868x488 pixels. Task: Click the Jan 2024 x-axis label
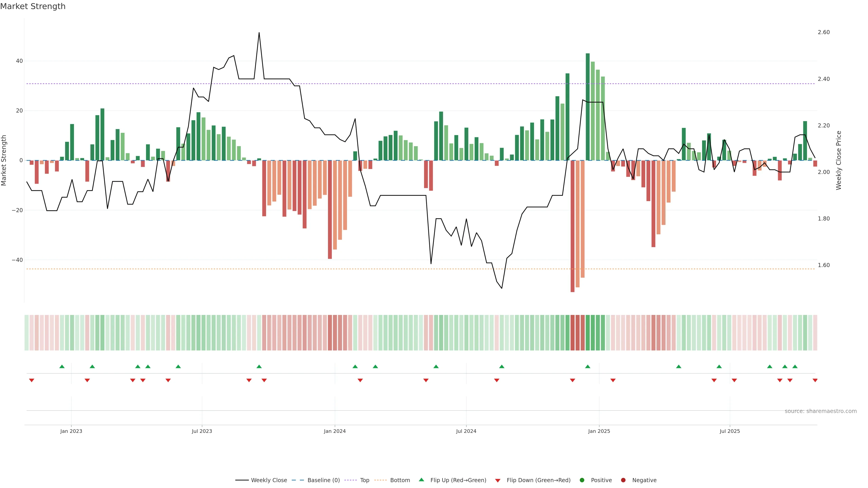click(335, 431)
